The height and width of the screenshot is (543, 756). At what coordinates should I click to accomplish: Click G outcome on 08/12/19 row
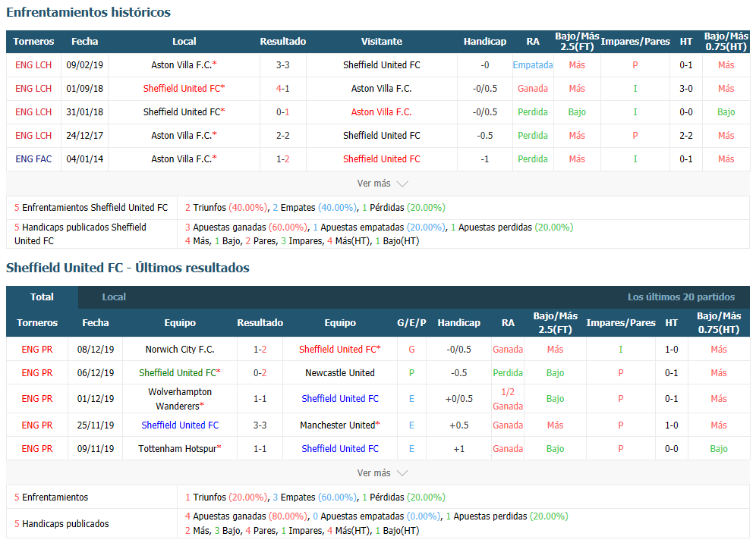(x=411, y=350)
